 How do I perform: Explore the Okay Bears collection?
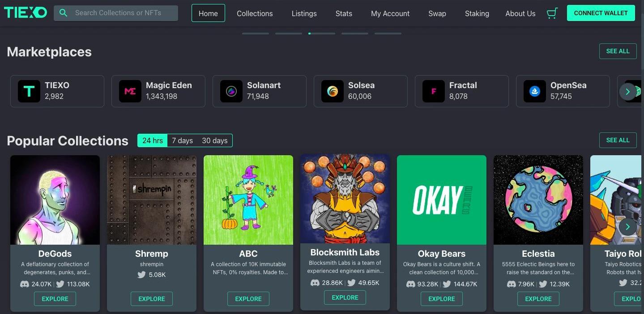pos(442,299)
